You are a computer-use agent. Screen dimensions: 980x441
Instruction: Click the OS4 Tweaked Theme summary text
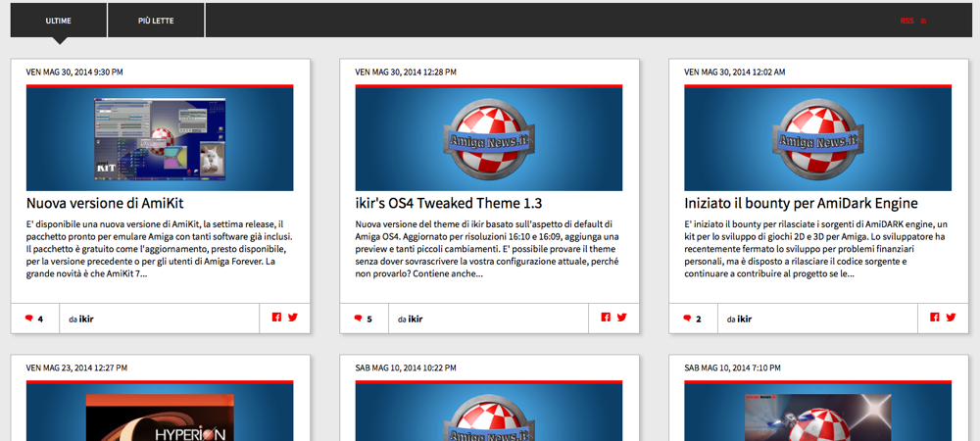pos(489,249)
